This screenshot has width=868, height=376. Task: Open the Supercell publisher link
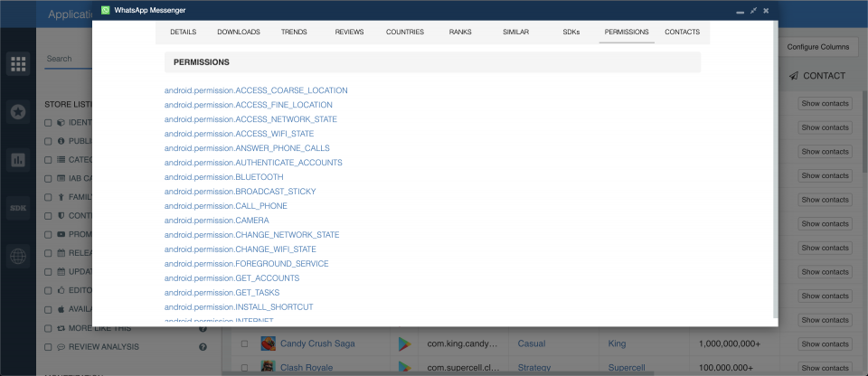pyautogui.click(x=627, y=368)
